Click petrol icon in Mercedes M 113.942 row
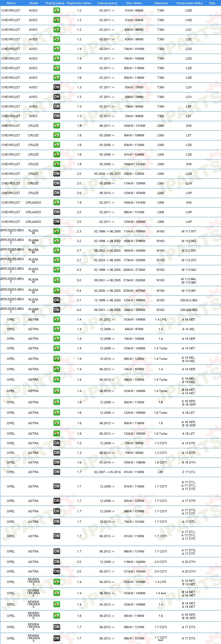This screenshot has height=644, width=221. point(57,270)
